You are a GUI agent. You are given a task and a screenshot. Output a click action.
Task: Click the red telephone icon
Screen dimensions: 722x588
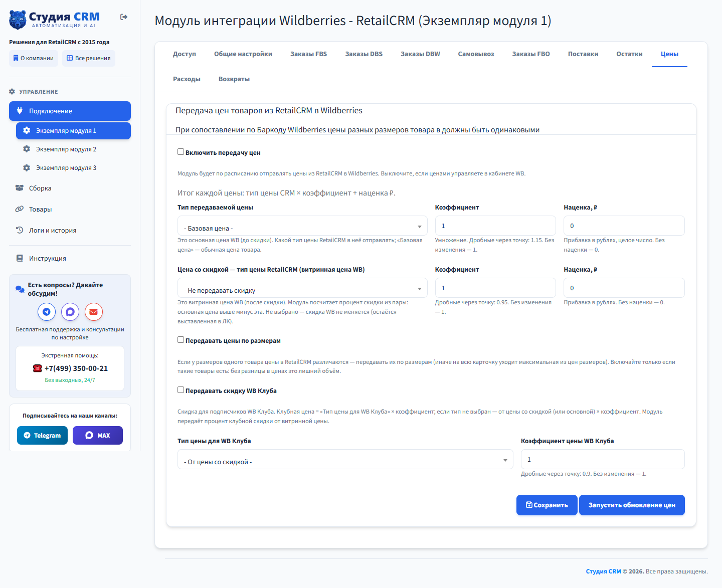click(37, 368)
